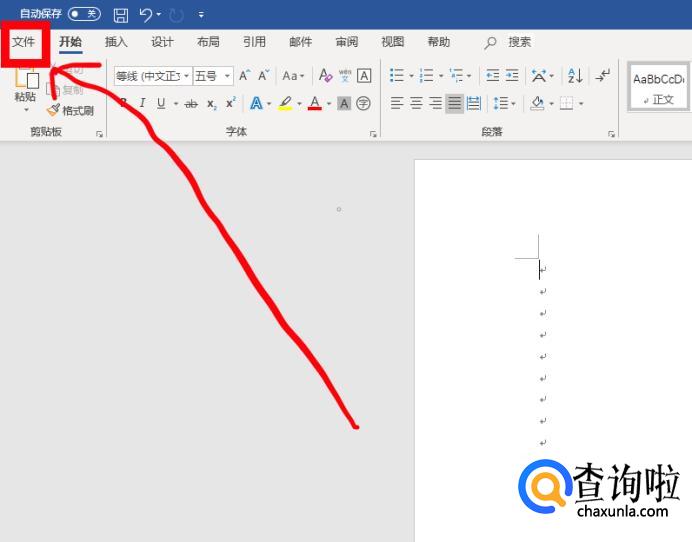Click the 格式刷 Format Painter
Screen dimensions: 692x542
pos(70,110)
